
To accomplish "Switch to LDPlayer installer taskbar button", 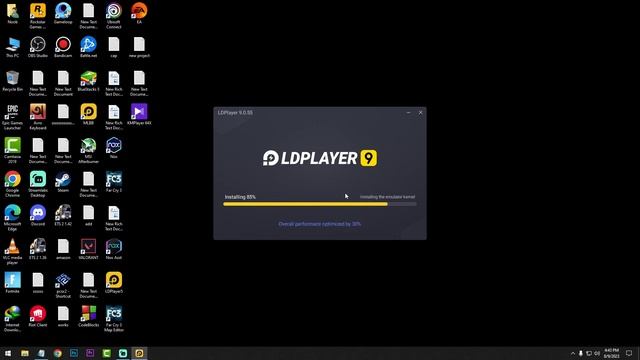I will tap(139, 353).
